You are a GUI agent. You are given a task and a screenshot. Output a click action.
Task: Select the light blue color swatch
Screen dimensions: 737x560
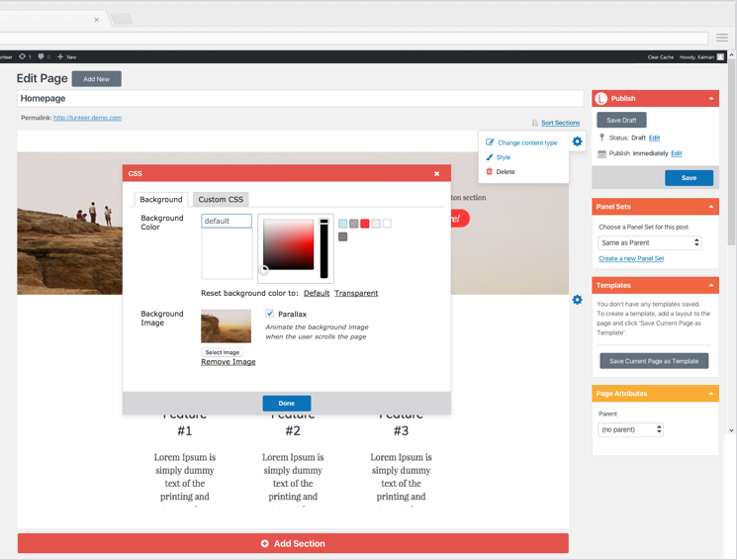pos(342,224)
